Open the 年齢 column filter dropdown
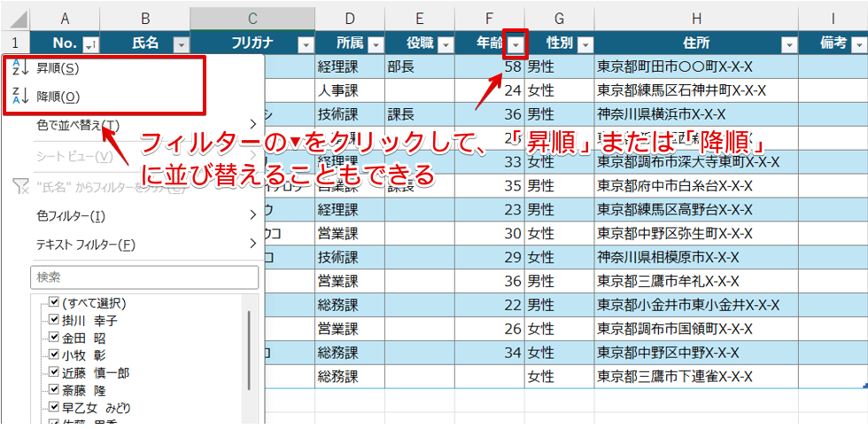Viewport: 868px width, 429px height. click(x=515, y=44)
